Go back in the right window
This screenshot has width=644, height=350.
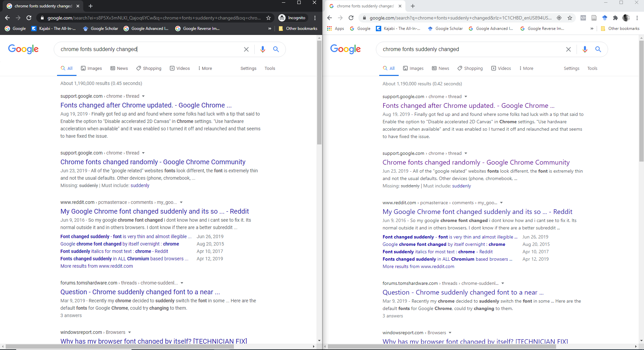tap(330, 18)
